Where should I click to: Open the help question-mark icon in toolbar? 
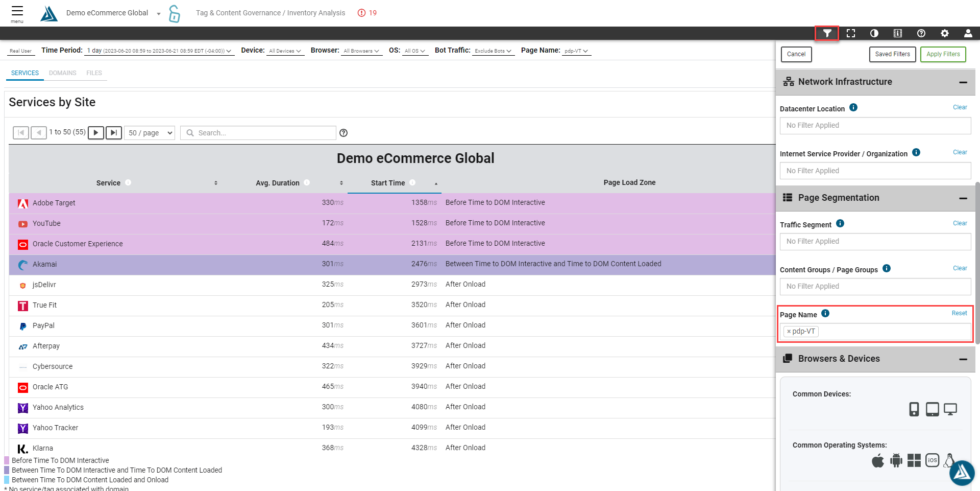click(x=921, y=33)
